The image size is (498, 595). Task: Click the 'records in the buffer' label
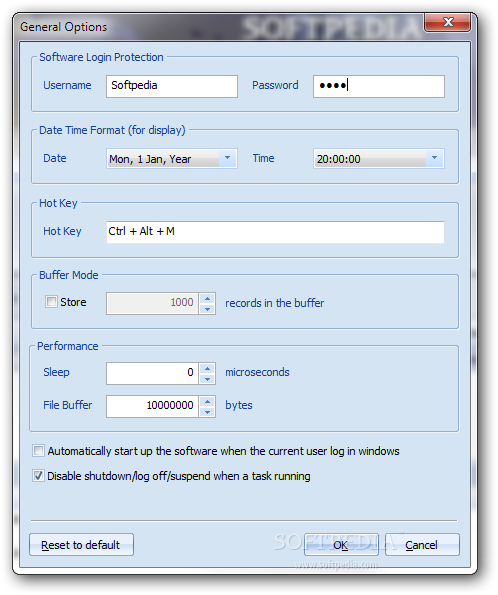[x=274, y=303]
